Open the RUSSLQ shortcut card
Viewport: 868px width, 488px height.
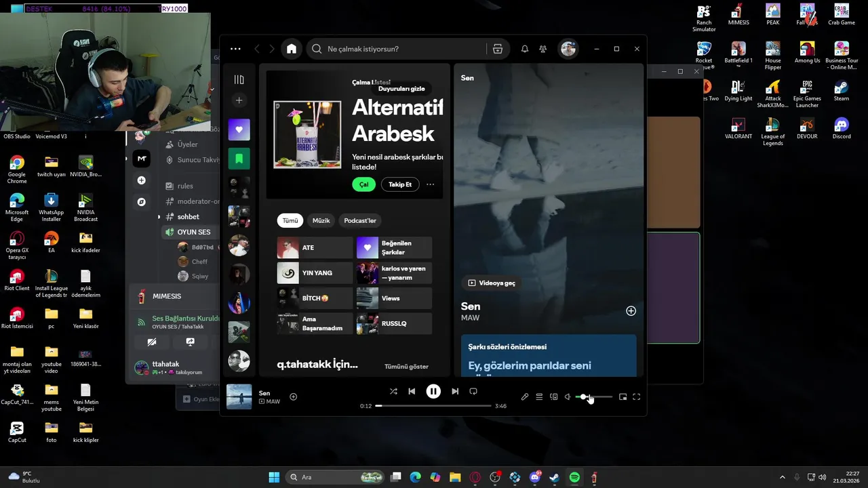pyautogui.click(x=394, y=323)
